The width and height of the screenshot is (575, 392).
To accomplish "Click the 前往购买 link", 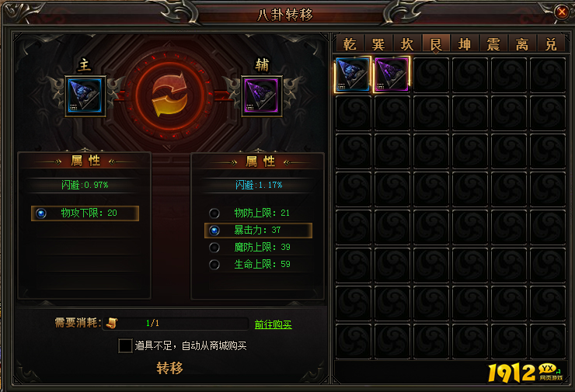I will pyautogui.click(x=274, y=324).
